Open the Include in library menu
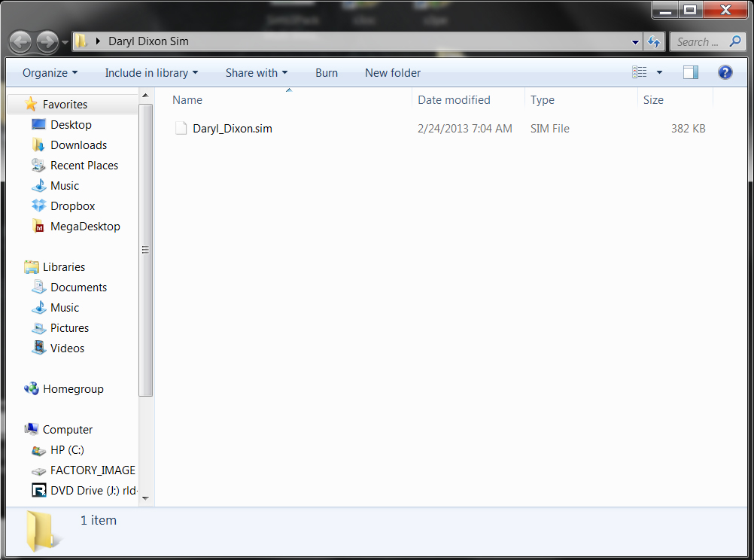 point(151,73)
